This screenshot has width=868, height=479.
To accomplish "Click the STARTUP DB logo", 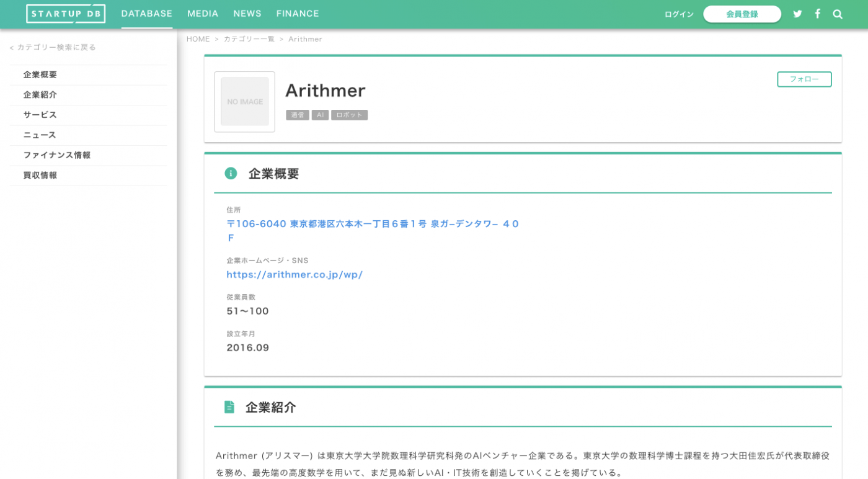I will [x=66, y=14].
